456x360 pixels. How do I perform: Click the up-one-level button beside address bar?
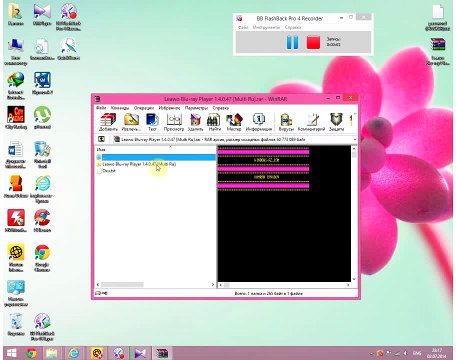pos(101,139)
